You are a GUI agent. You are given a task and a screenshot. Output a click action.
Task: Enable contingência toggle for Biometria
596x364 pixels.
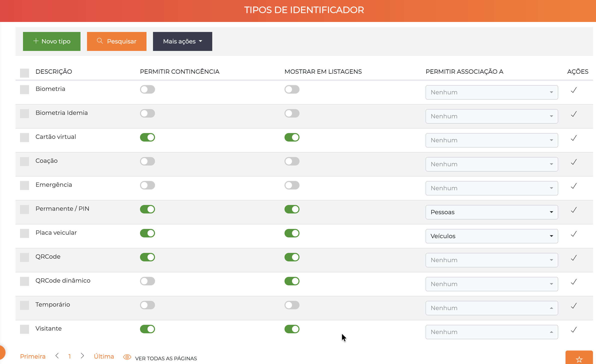(147, 89)
